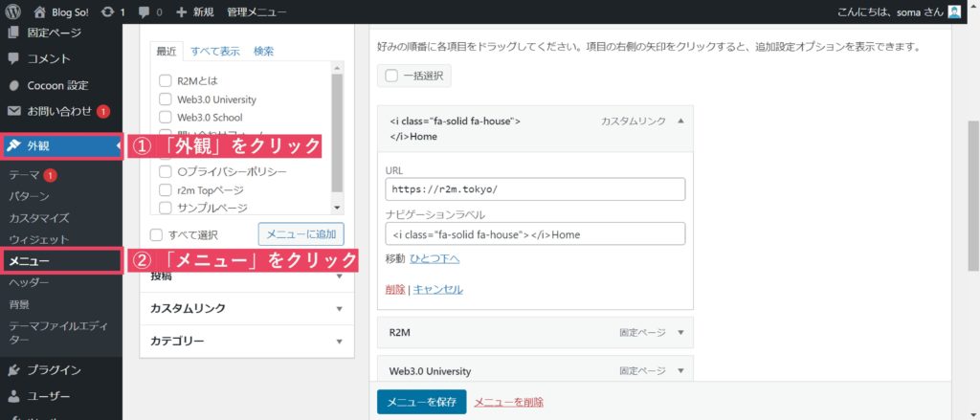Click the メニューを削除 link
The height and width of the screenshot is (420, 980).
click(508, 402)
